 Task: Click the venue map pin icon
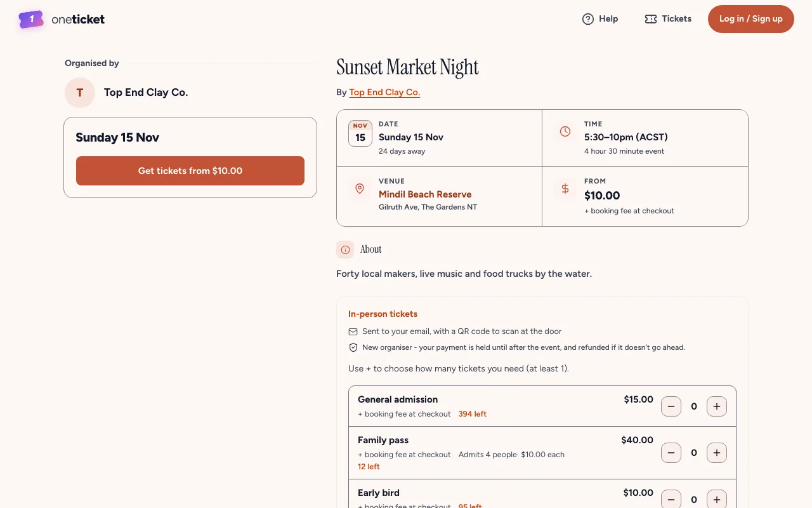(360, 189)
